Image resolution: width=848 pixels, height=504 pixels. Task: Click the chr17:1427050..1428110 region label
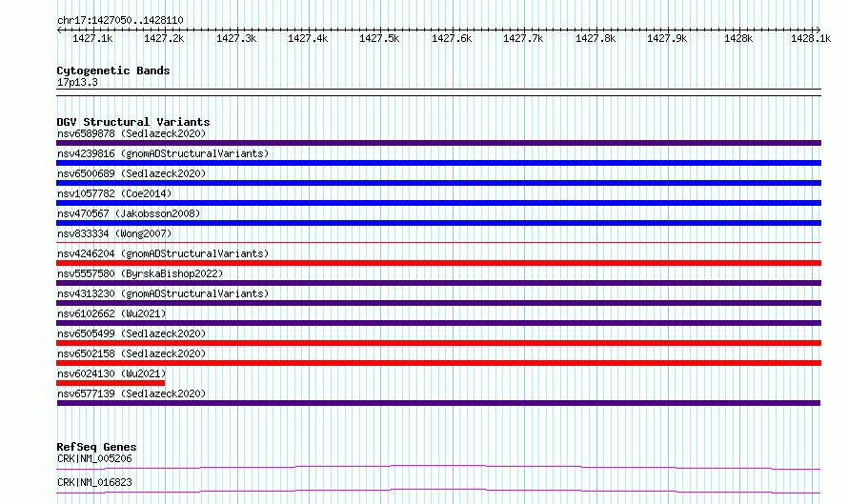coord(120,21)
